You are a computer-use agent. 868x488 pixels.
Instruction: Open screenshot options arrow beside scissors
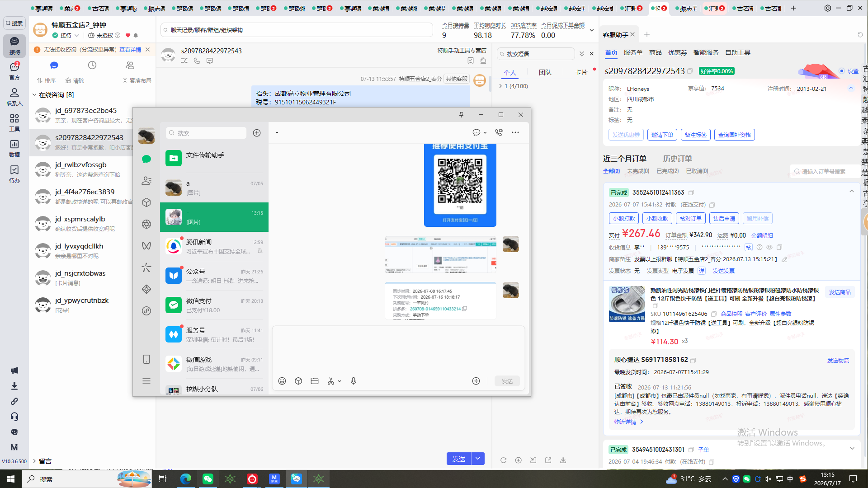pos(340,381)
